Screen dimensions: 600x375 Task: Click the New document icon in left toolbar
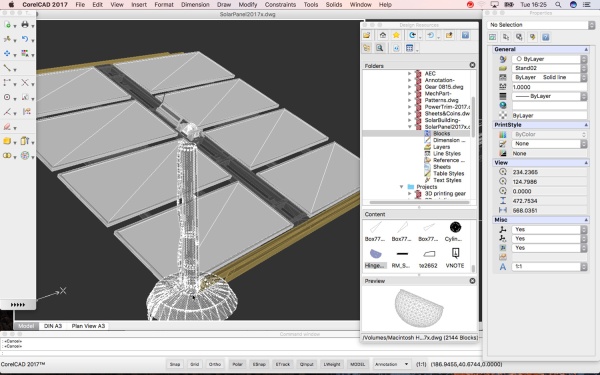[7, 25]
